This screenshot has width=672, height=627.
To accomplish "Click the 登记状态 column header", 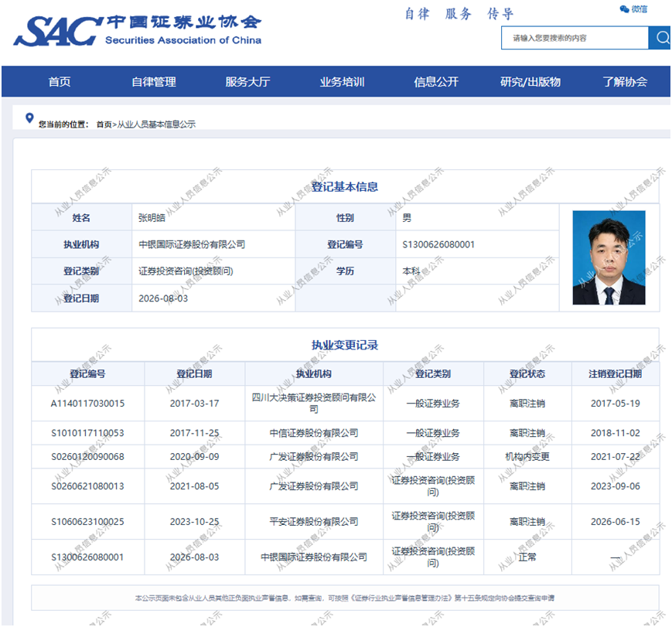I will point(527,373).
